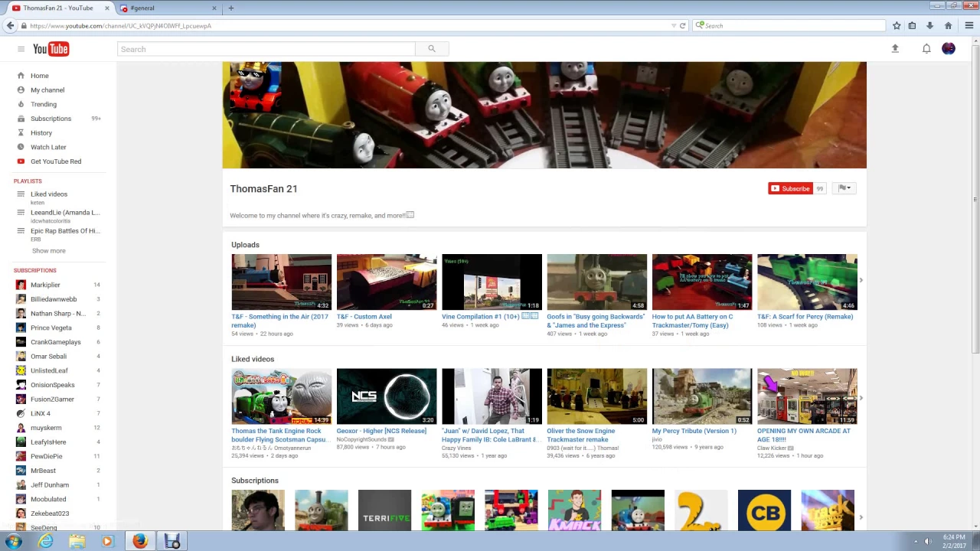980x551 pixels.
Task: Open File Explorer folder in taskbar
Action: [x=77, y=542]
